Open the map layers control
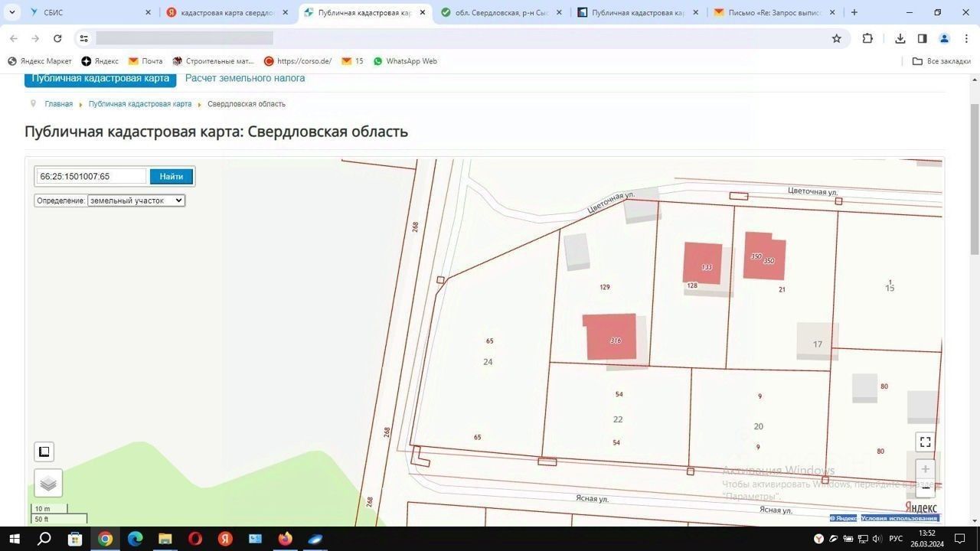The width and height of the screenshot is (980, 551). (x=48, y=483)
